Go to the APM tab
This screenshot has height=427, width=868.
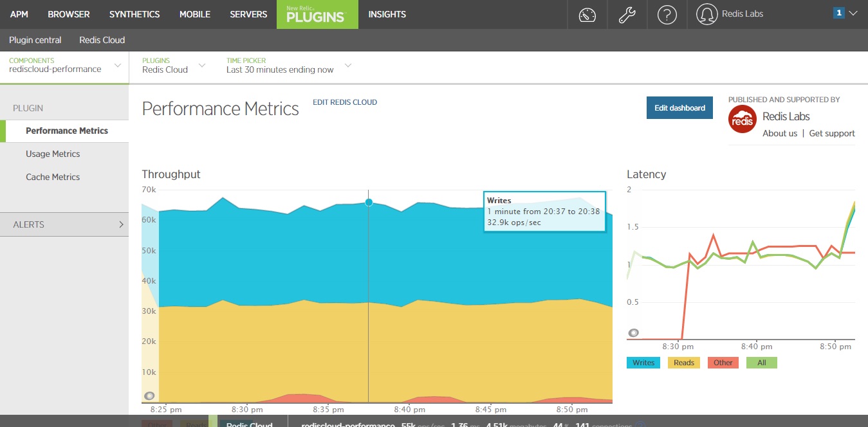click(19, 14)
